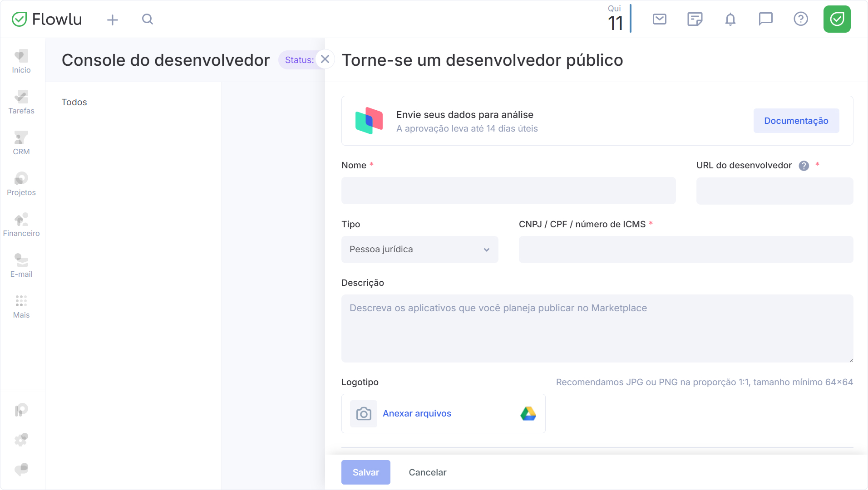The image size is (868, 490).
Task: Click Cancelar
Action: coord(428,472)
